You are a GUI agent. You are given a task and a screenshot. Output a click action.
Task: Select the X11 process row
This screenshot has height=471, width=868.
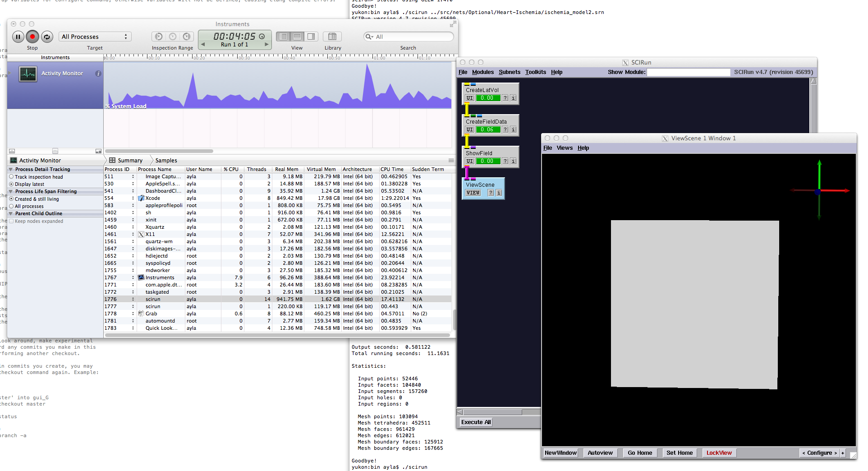277,234
